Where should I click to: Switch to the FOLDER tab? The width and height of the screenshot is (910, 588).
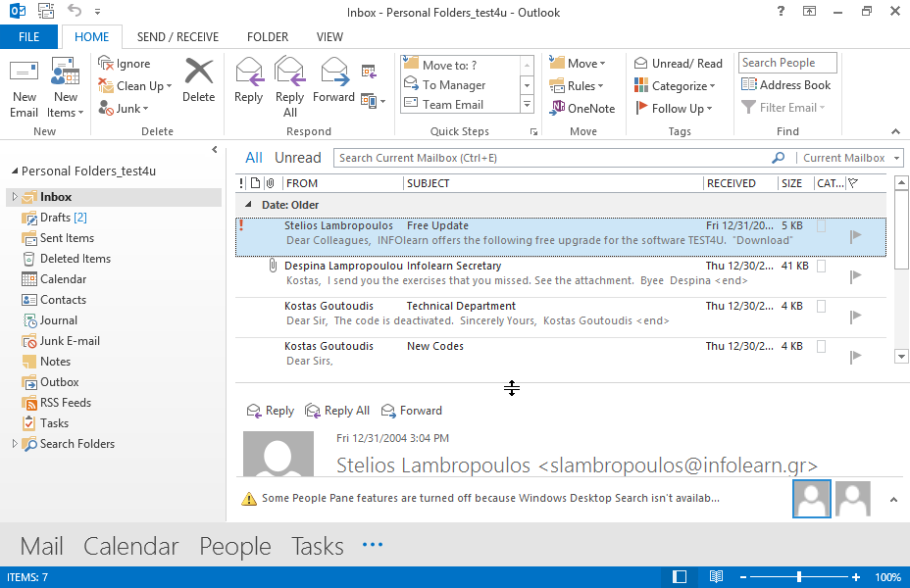pyautogui.click(x=268, y=37)
